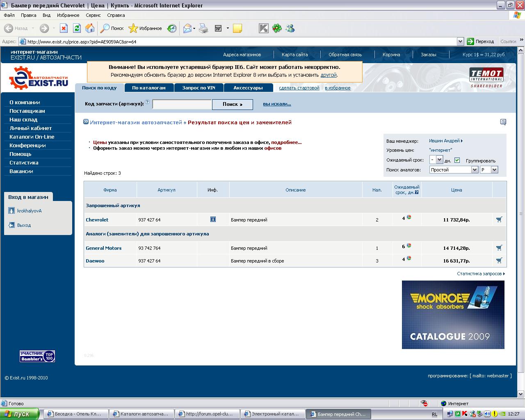The height and width of the screenshot is (420, 525).
Task: Open Статистика запросов link
Action: click(x=481, y=274)
